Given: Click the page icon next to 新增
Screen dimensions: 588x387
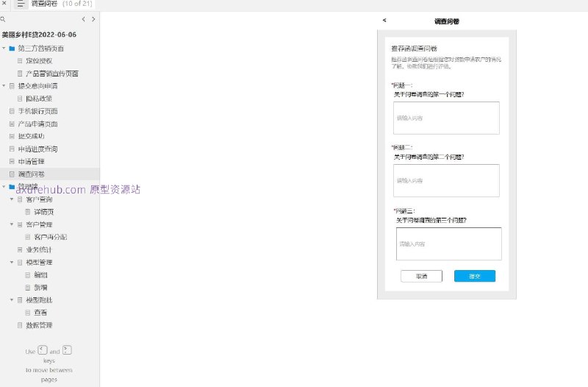Looking at the screenshot, I should click(28, 288).
